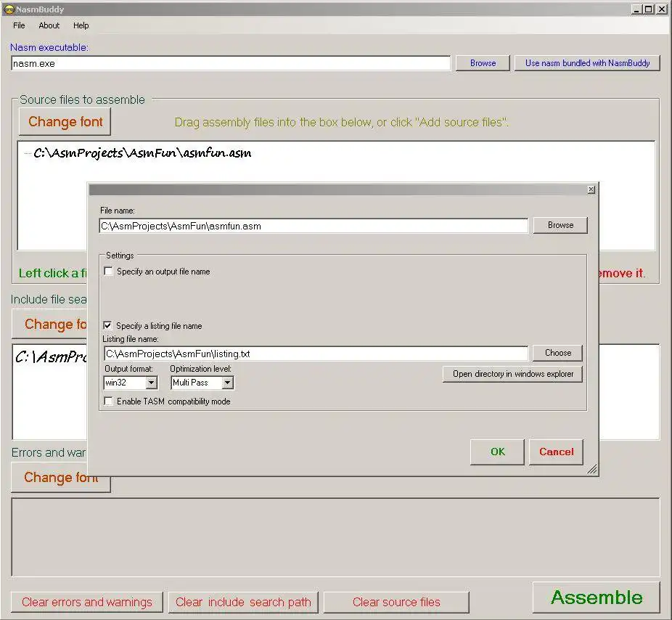Image resolution: width=672 pixels, height=620 pixels.
Task: Click the dialog resize grip corner
Action: (592, 470)
